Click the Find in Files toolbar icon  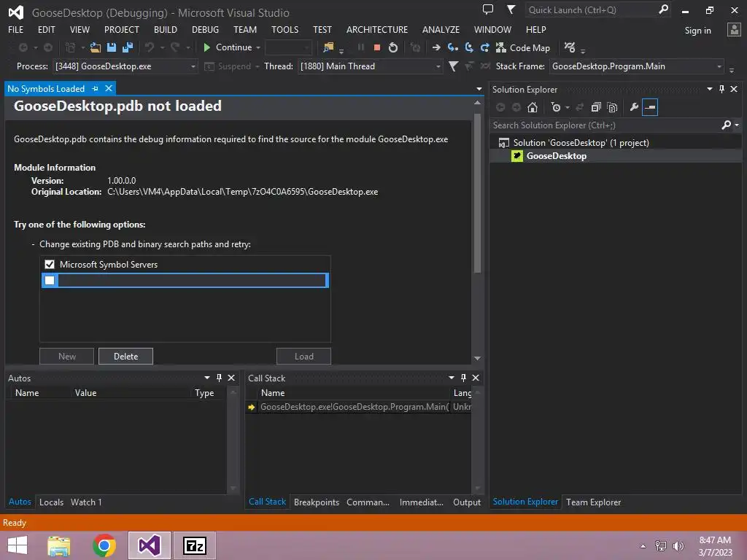coord(328,47)
